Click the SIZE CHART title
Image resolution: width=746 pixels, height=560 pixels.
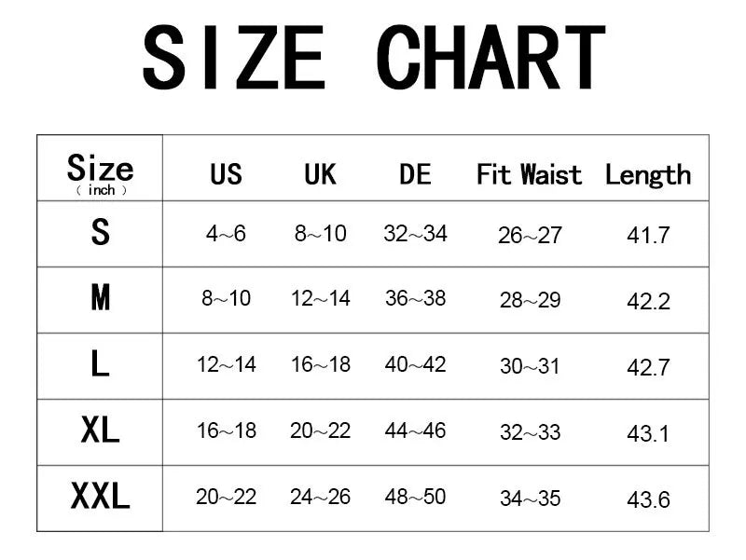coord(373,58)
